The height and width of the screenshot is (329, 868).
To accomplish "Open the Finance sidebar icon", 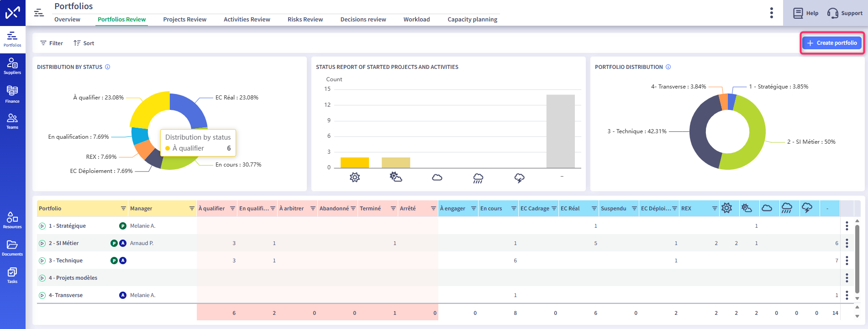I will (x=12, y=94).
